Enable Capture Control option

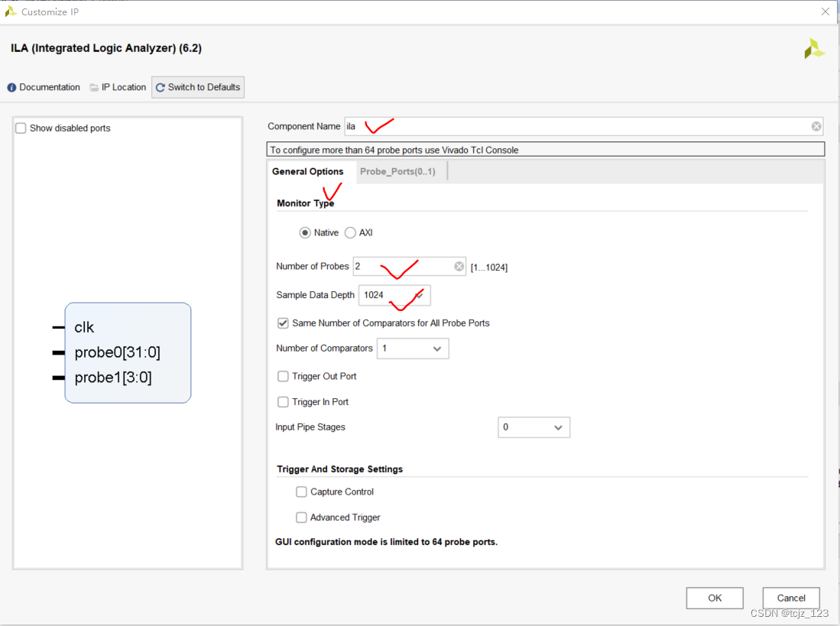tap(302, 491)
